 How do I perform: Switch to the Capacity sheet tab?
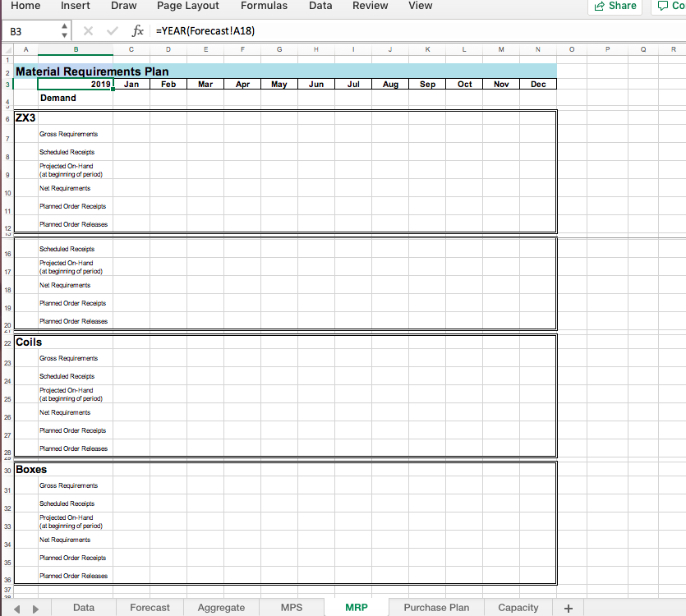(x=518, y=608)
